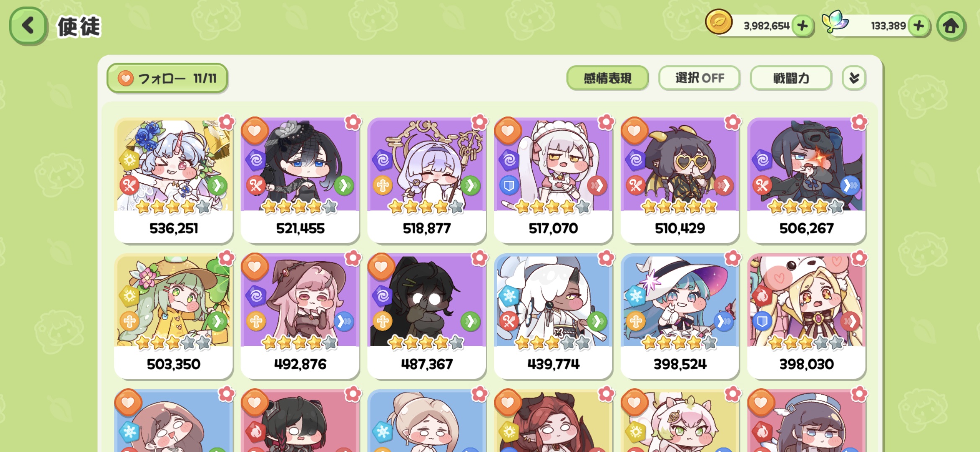
Task: Add butterfly gems with the plus icon
Action: [919, 26]
